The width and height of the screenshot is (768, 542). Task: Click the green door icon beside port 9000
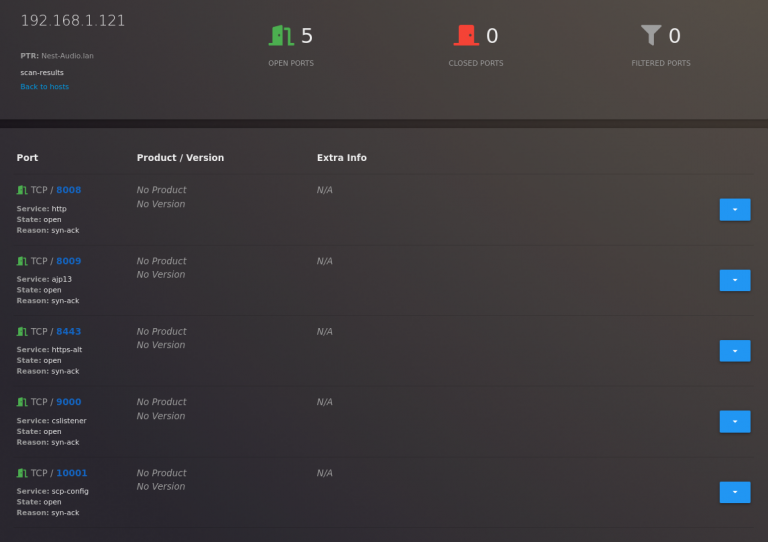tap(22, 402)
